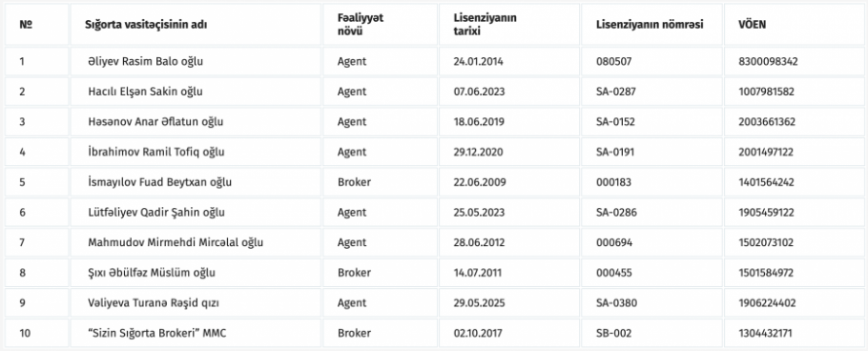
Task: Select Həsənov Anar Əflatun oğlu entry
Action: (x=155, y=122)
